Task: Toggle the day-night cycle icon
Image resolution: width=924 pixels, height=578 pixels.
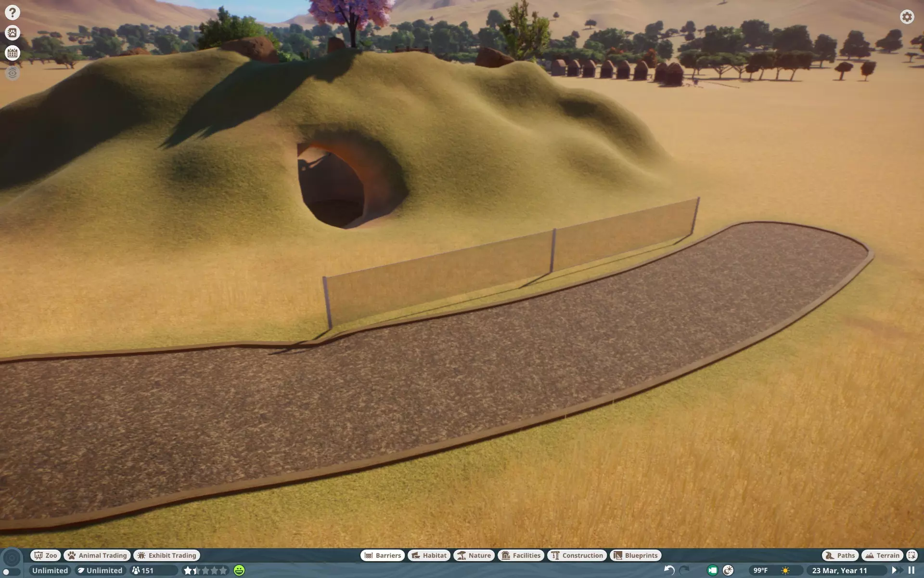Action: tap(728, 570)
